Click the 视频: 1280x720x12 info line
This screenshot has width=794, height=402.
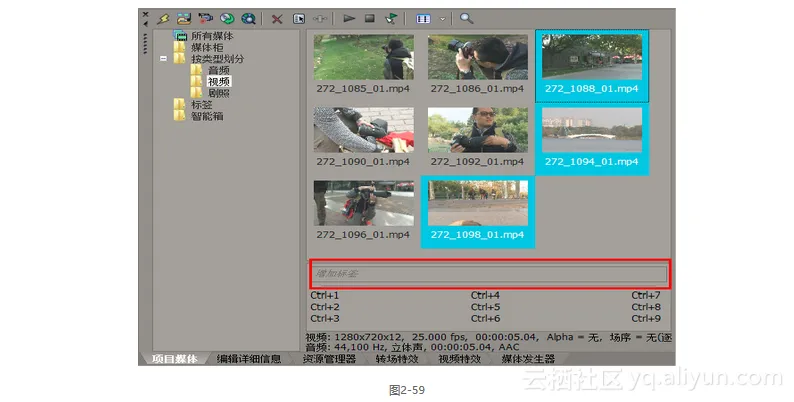[x=489, y=337]
